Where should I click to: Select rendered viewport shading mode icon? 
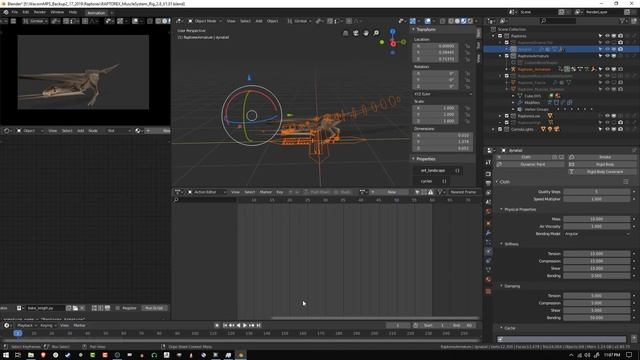[470, 21]
